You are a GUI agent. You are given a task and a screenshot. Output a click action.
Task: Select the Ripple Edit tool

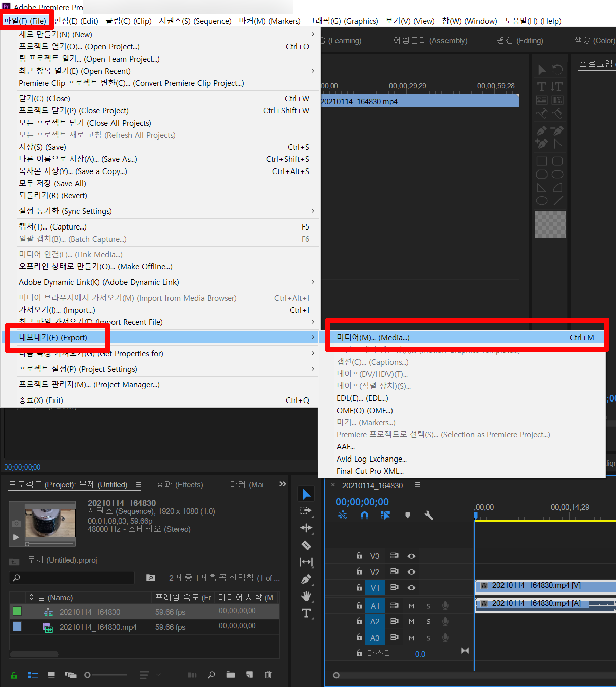[306, 528]
